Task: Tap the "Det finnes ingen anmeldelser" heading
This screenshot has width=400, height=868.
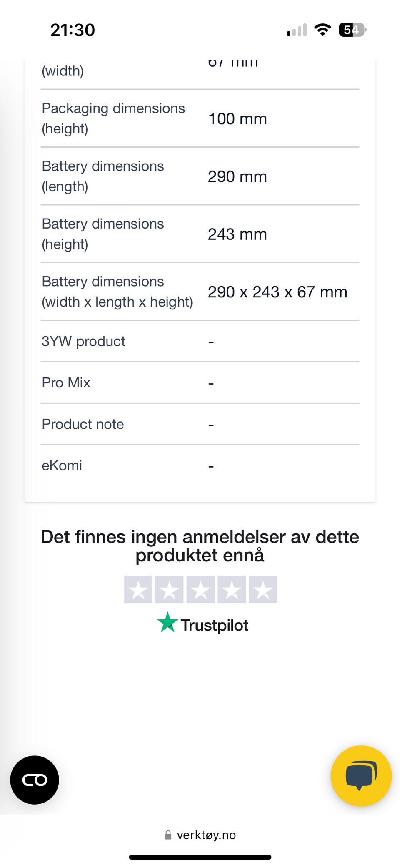Action: [200, 546]
